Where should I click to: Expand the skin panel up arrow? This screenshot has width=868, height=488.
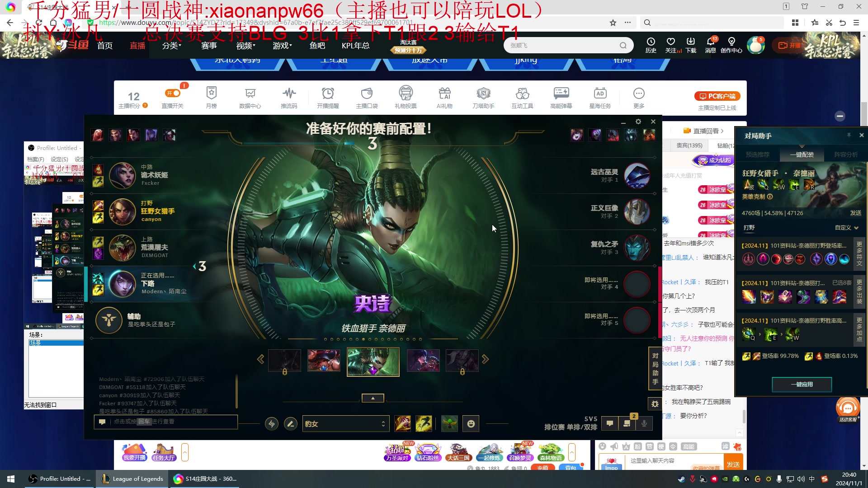point(373,398)
